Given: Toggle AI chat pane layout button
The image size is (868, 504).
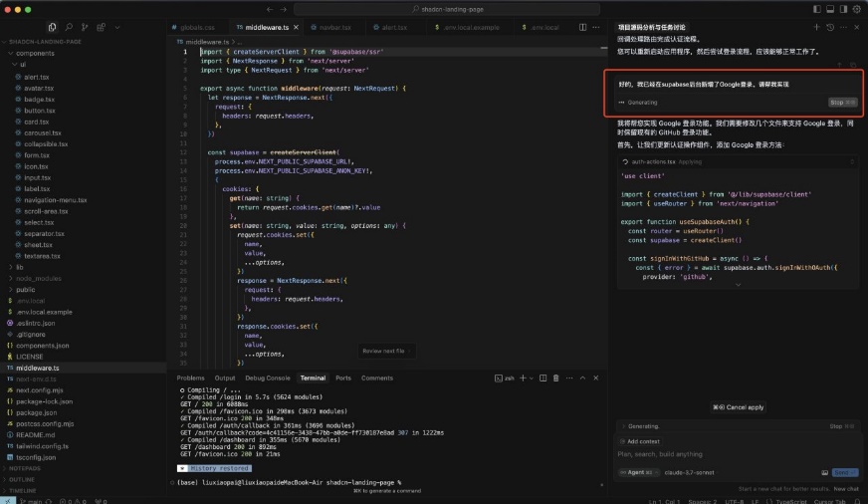Looking at the screenshot, I should click(x=842, y=9).
